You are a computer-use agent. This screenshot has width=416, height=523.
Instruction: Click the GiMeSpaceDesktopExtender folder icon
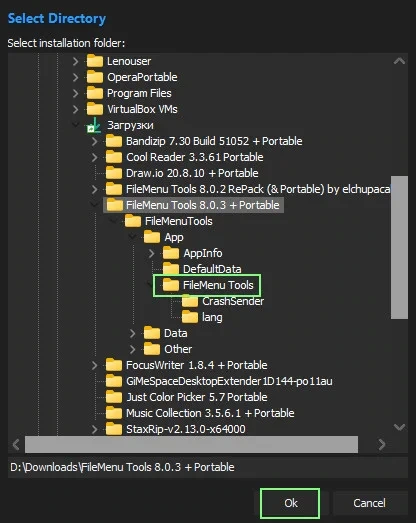(x=114, y=381)
